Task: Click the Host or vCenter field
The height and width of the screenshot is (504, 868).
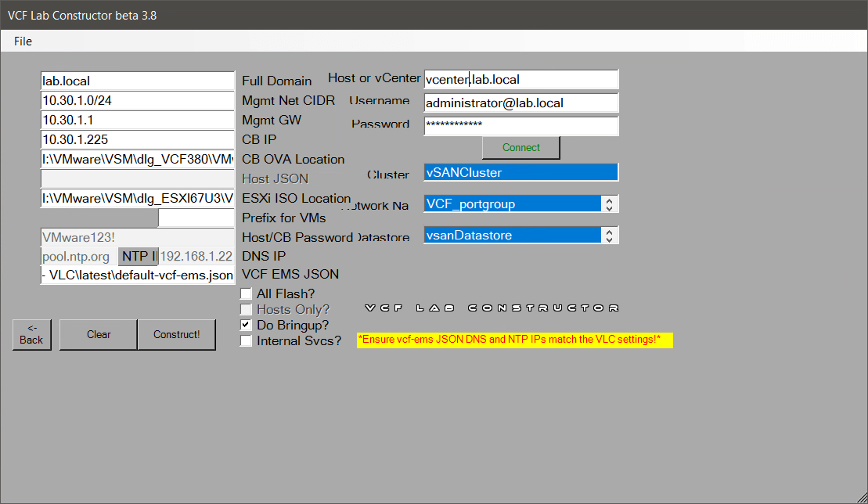Action: tap(521, 79)
